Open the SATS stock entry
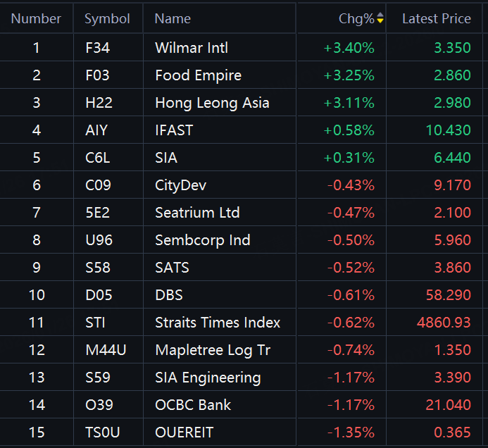488x448 pixels. click(172, 268)
